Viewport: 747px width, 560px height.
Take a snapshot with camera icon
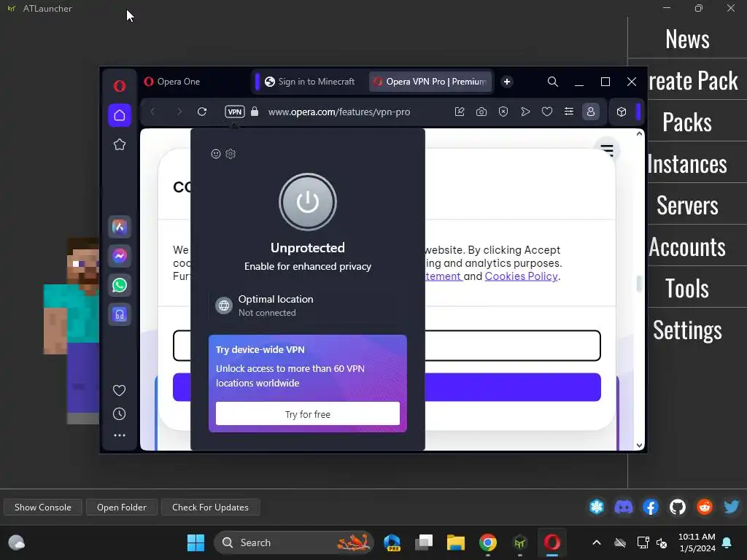click(x=481, y=112)
